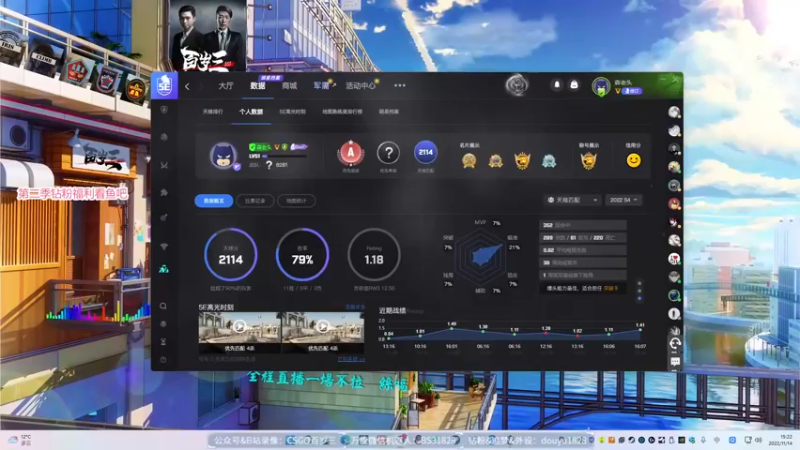Click the question mark rank badge
Viewport: 800px width, 450px height.
pyautogui.click(x=388, y=153)
